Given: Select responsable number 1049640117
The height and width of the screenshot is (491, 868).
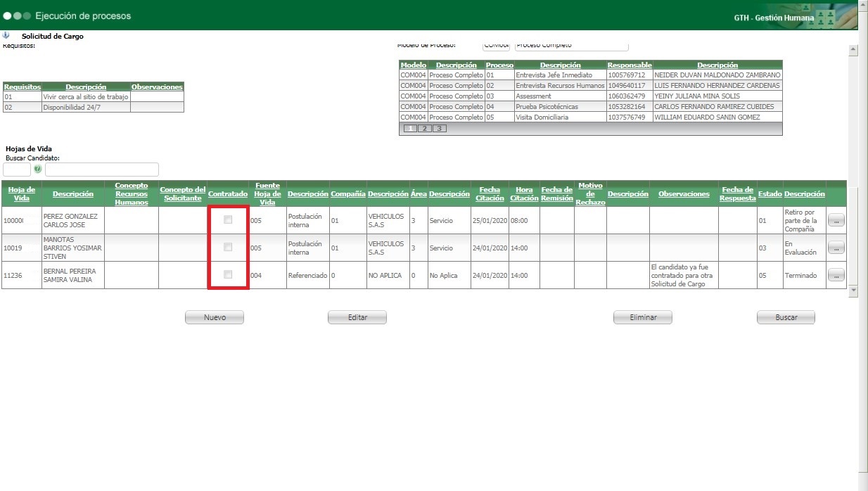Looking at the screenshot, I should tap(630, 85).
